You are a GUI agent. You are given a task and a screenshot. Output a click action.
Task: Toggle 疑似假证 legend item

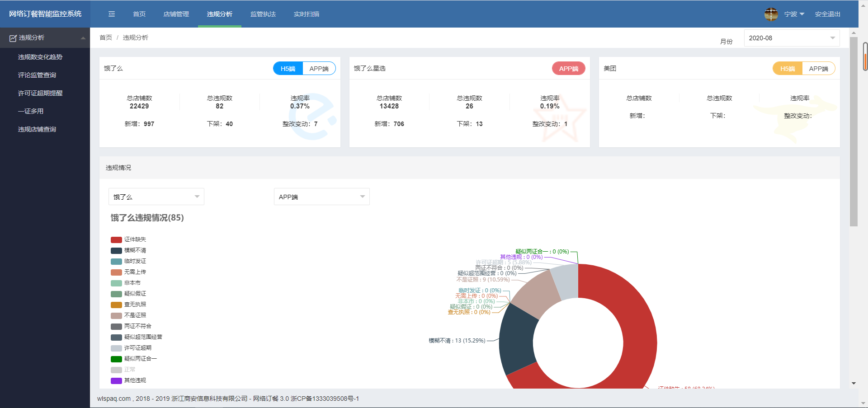tap(128, 294)
